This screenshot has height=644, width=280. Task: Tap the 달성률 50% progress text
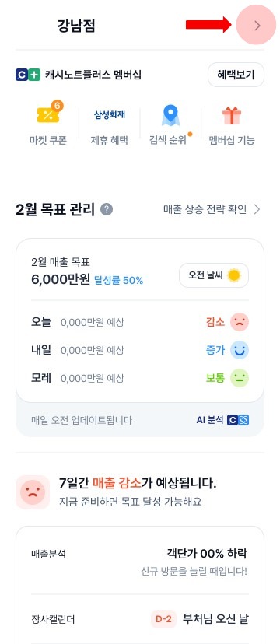click(119, 281)
